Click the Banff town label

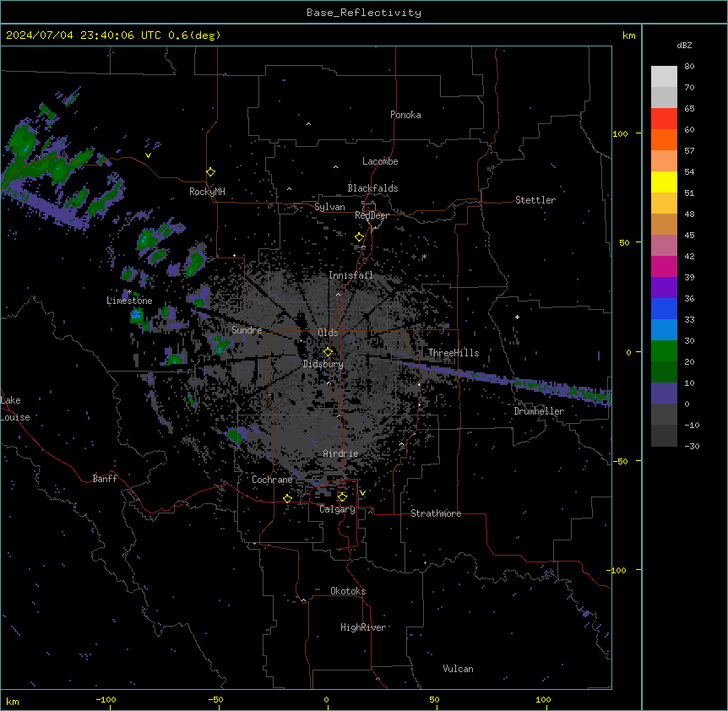(x=105, y=479)
